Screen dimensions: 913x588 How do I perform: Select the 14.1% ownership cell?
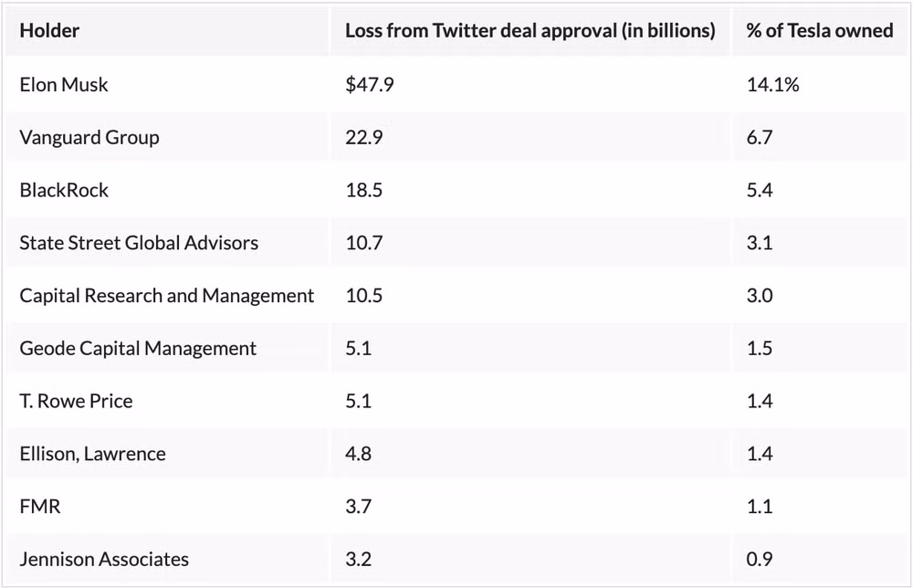point(772,85)
